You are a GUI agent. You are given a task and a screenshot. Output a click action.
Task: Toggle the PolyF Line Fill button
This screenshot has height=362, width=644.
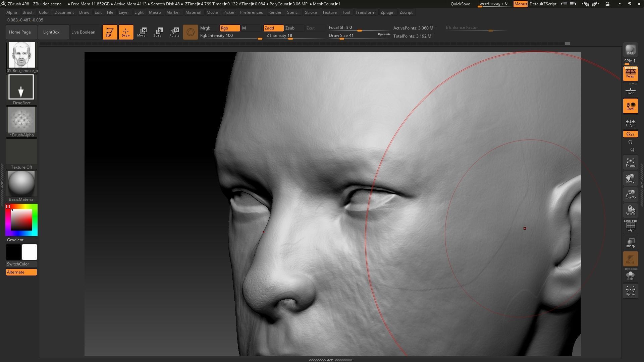tap(630, 226)
